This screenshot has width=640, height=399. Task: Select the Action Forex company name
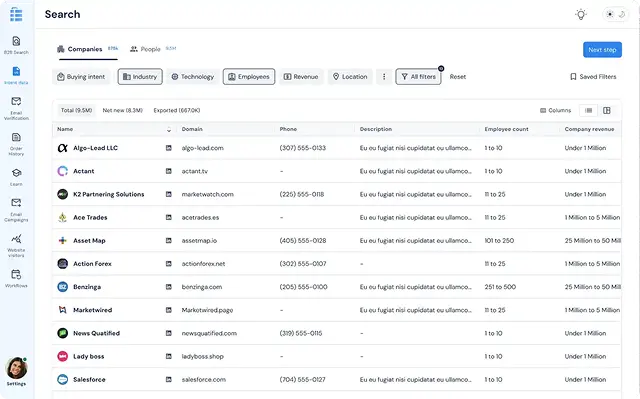point(92,264)
